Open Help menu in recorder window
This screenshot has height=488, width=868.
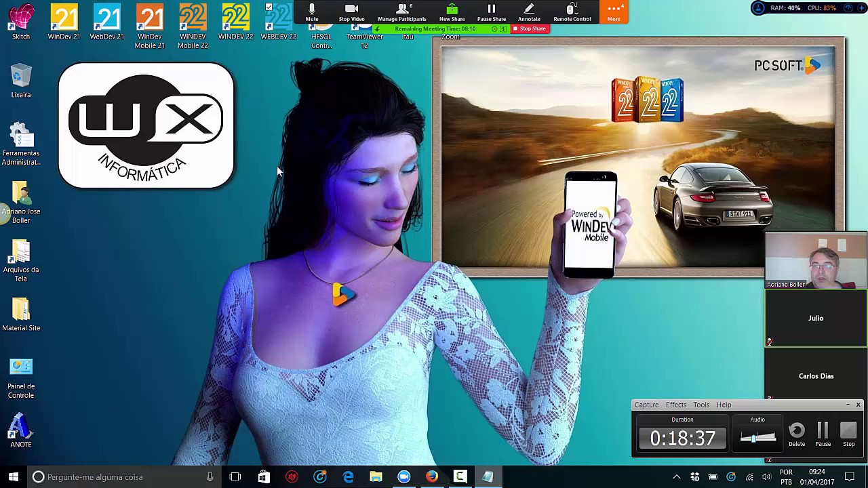click(x=724, y=405)
